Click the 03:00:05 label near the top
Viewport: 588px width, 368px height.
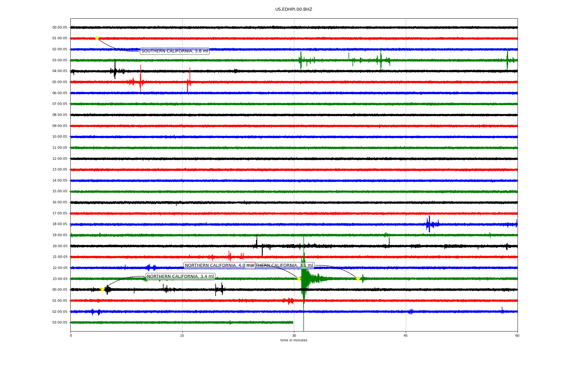click(x=60, y=60)
